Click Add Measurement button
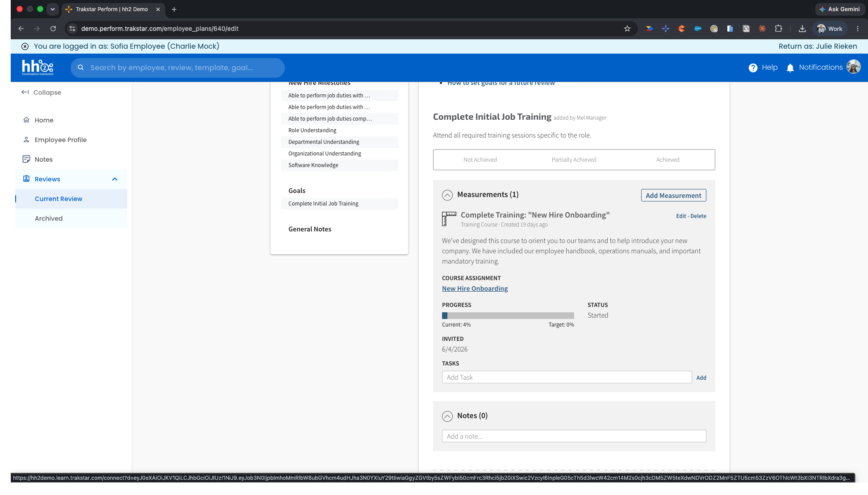The height and width of the screenshot is (495, 868). click(x=673, y=195)
